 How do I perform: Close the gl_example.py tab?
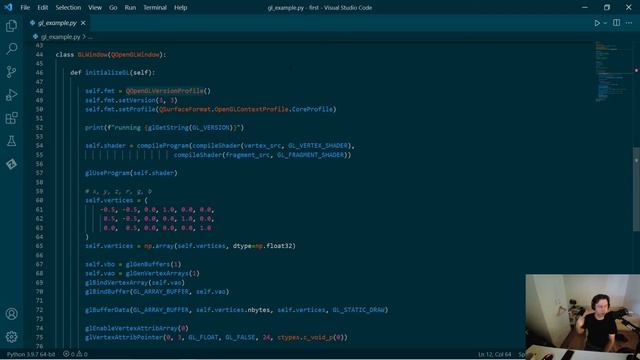point(83,23)
